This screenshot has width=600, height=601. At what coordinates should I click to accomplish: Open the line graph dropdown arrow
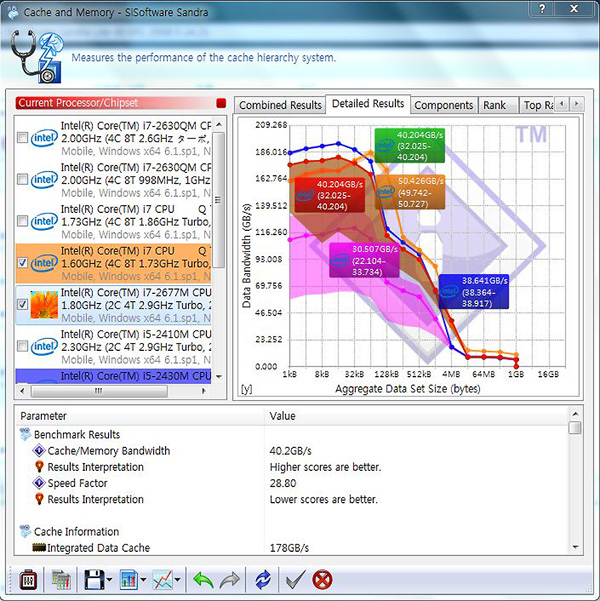pyautogui.click(x=178, y=580)
